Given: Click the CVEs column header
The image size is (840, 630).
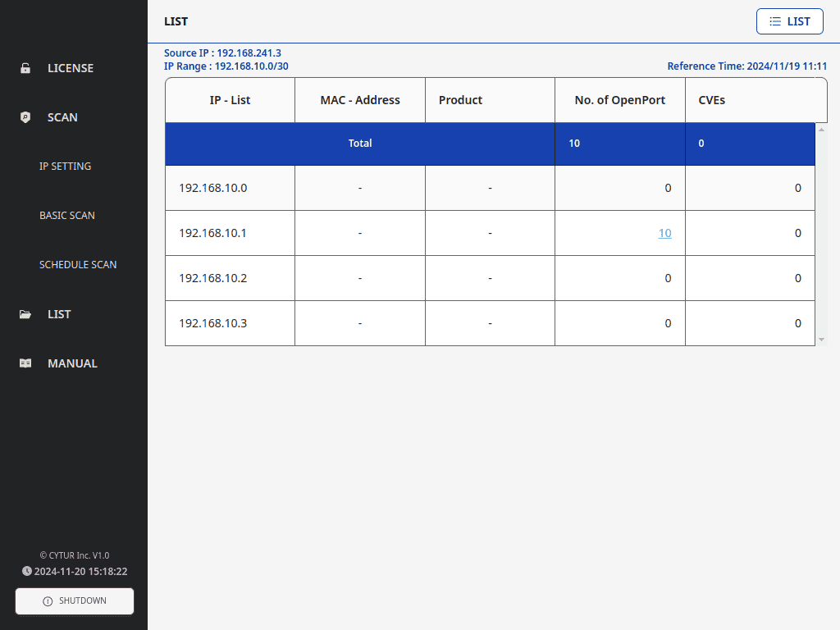Looking at the screenshot, I should [711, 100].
